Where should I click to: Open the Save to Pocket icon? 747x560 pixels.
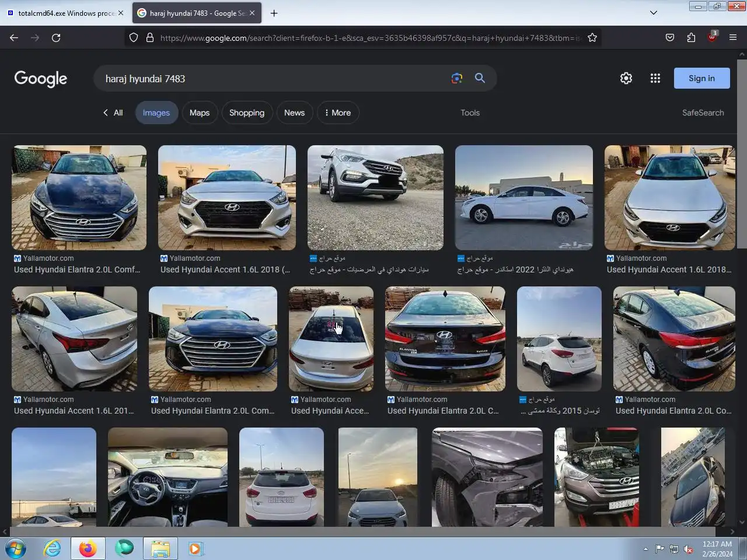pos(670,37)
